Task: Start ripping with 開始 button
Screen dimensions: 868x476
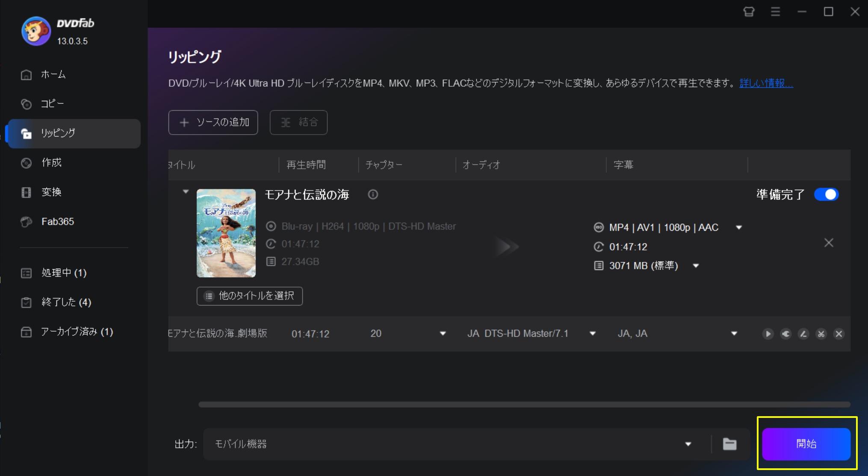Action: (806, 444)
